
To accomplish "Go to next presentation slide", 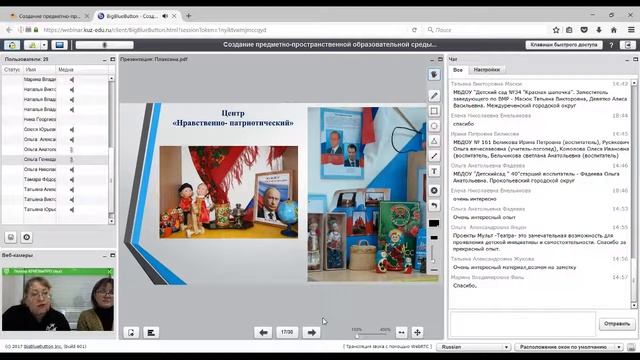I will 311,332.
